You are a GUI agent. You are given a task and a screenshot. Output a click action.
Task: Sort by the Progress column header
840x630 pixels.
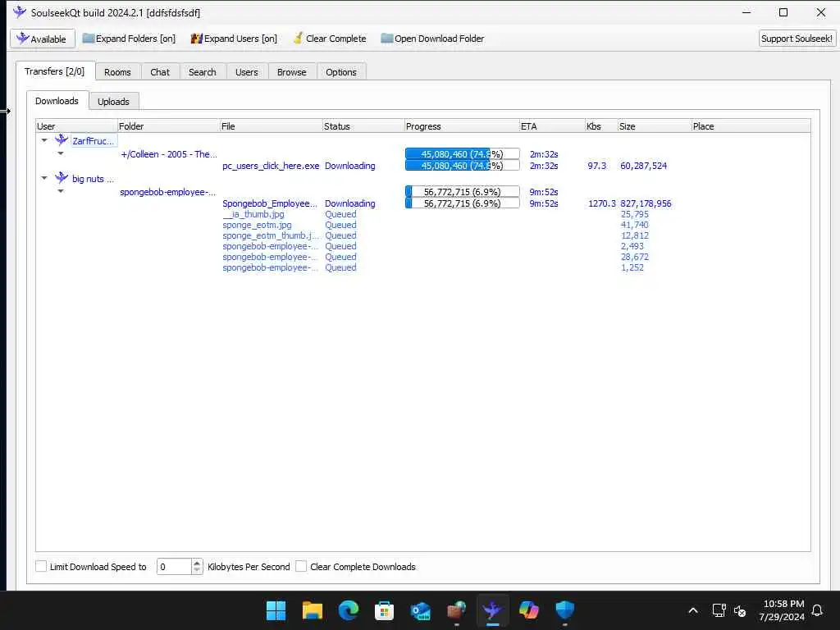(x=462, y=126)
